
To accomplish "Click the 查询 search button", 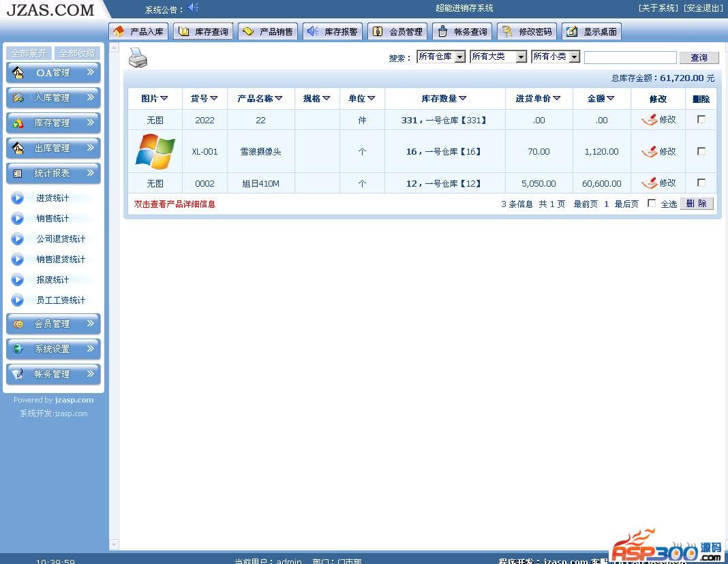I will [x=699, y=57].
